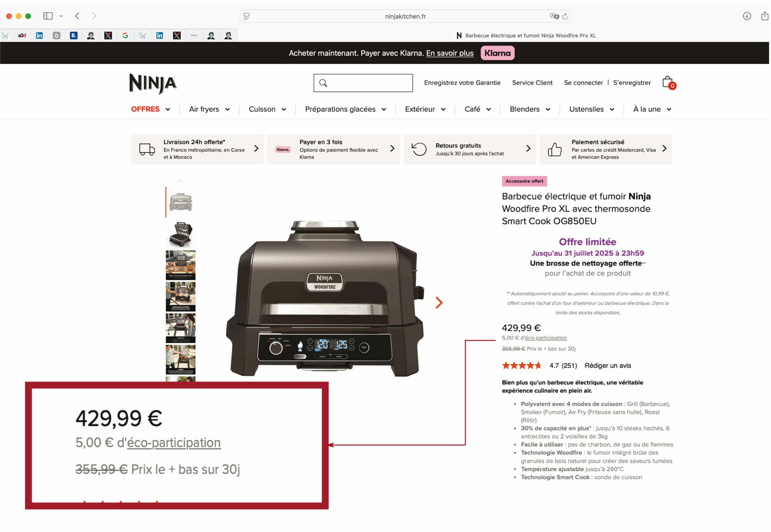
Task: Toggle the Safari sidebar icon
Action: click(48, 16)
